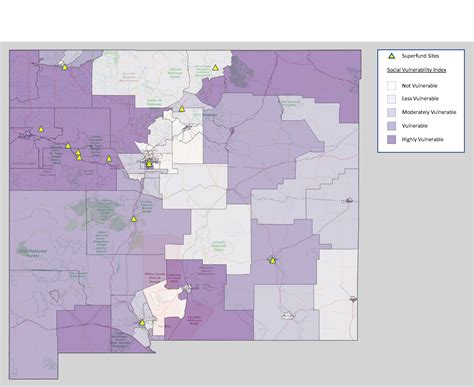Select Superfund triangle on the central metro cluster
The width and height of the screenshot is (474, 387).
point(149,164)
